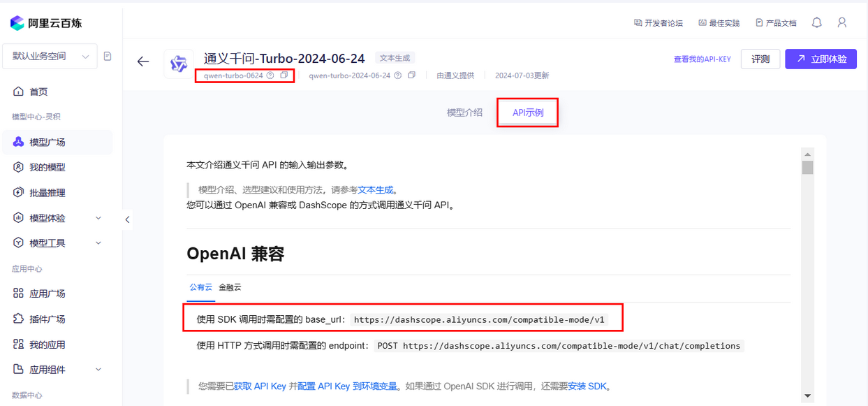Click the 插件广场 puzzle icon
The image size is (868, 406).
18,319
